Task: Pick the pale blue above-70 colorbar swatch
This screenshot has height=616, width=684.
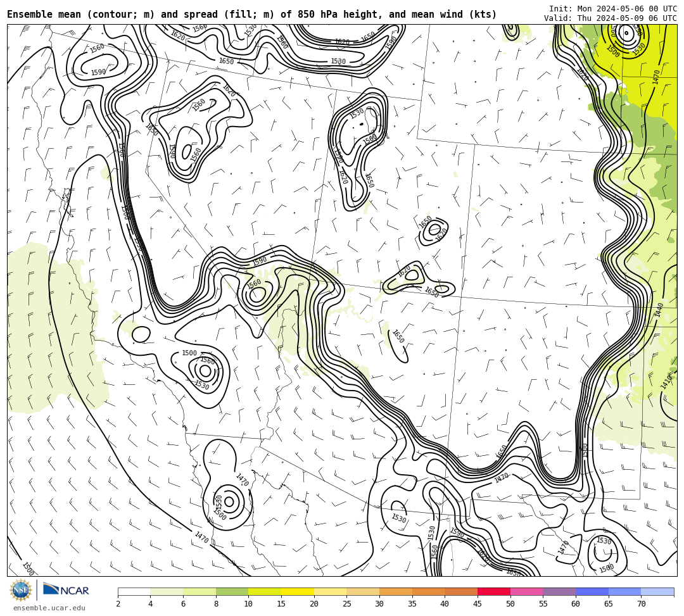Action: 657,591
